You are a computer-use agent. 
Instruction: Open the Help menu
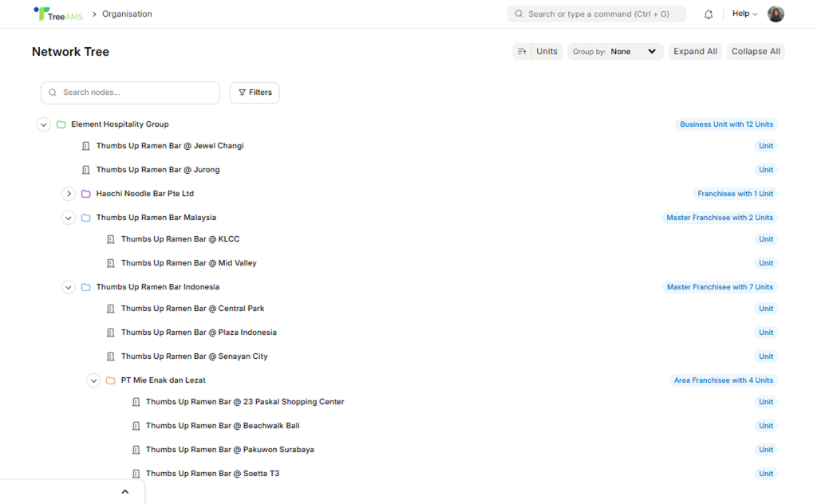[x=744, y=14]
